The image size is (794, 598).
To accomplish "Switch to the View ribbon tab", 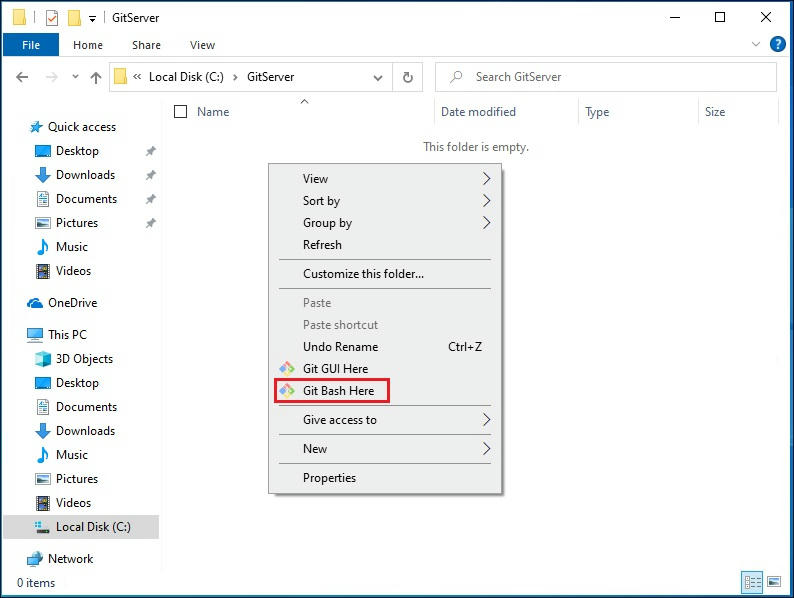I will (203, 45).
